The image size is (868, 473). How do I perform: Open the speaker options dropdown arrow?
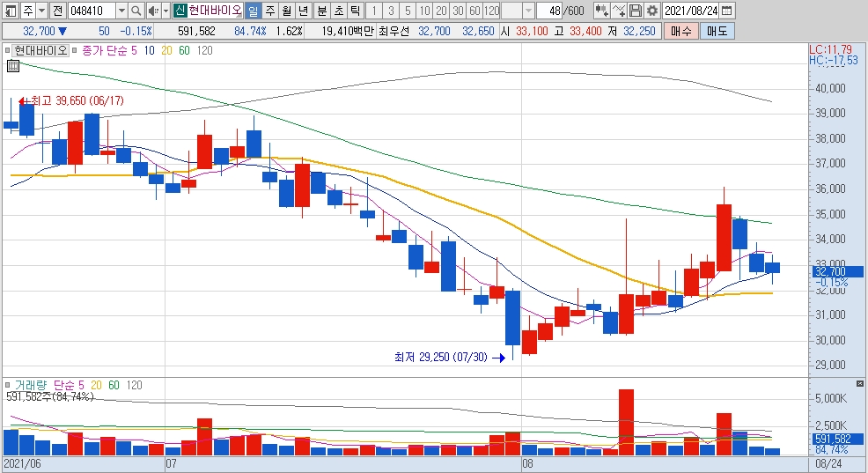pyautogui.click(x=166, y=11)
